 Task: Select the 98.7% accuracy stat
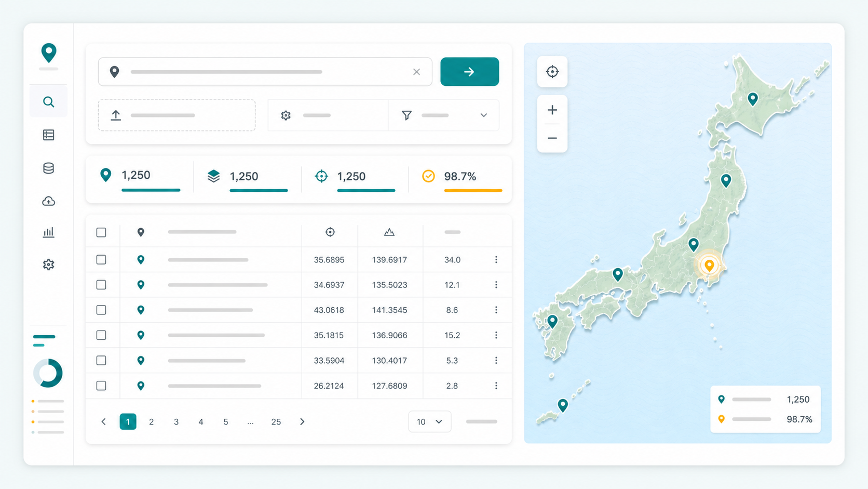pos(462,179)
